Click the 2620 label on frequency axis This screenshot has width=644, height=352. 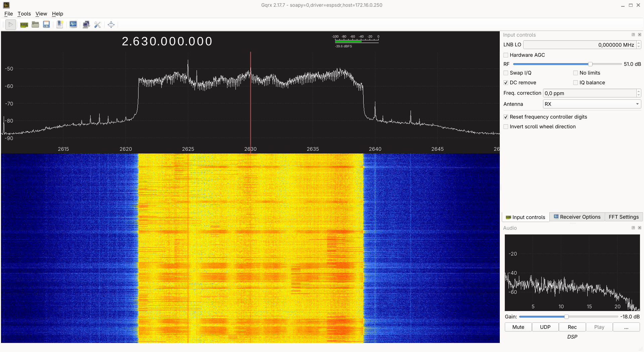coord(126,149)
